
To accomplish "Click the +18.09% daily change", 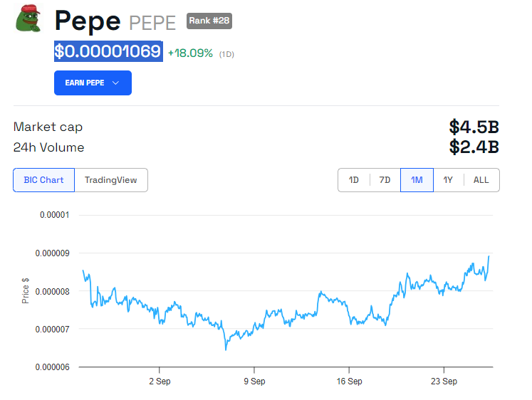I will [x=190, y=53].
